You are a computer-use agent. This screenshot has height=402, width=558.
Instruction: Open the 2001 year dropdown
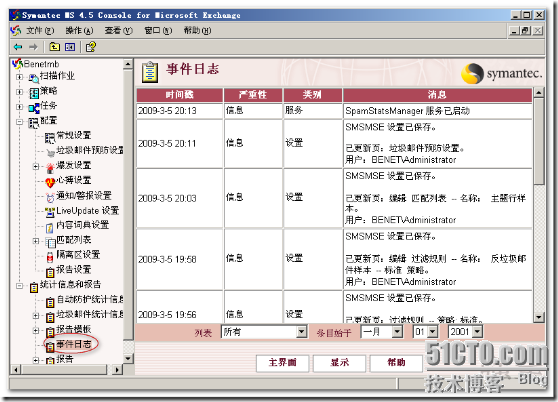click(x=477, y=332)
